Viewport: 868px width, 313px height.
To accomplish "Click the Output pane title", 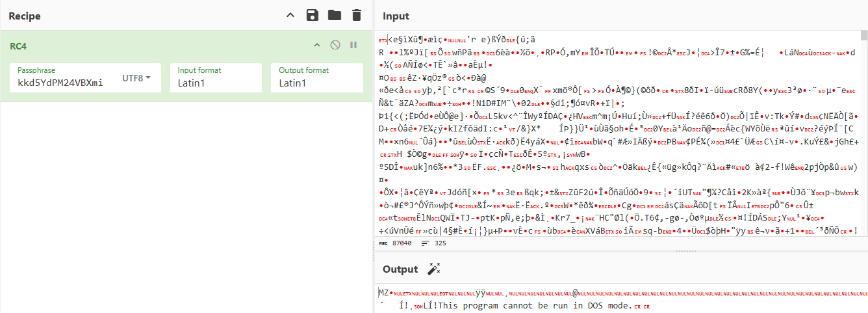I will point(400,269).
